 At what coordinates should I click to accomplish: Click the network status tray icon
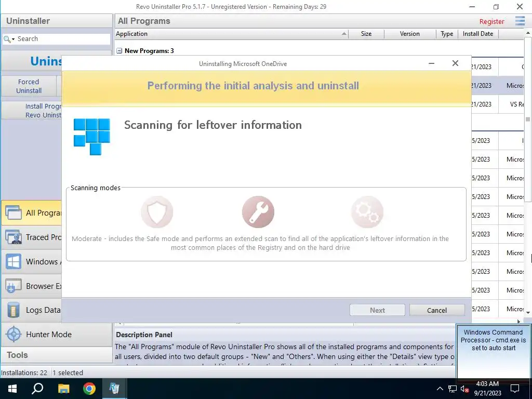pyautogui.click(x=453, y=389)
